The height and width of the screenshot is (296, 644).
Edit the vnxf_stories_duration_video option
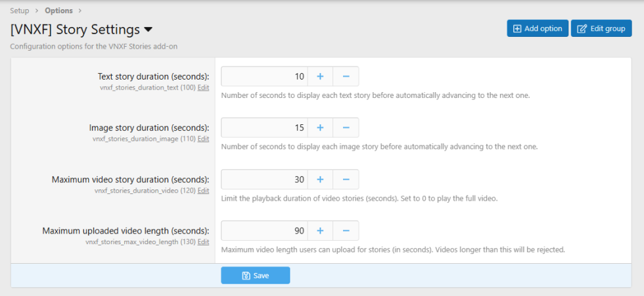pos(203,190)
